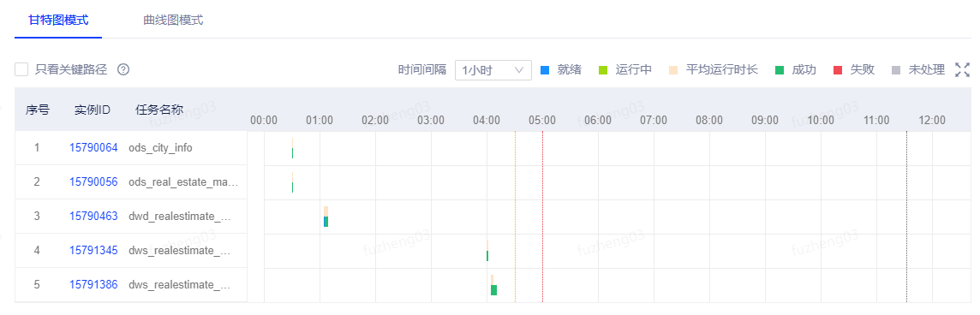The height and width of the screenshot is (315, 980).
Task: Click the green 成功 legend swatch
Action: pyautogui.click(x=779, y=70)
